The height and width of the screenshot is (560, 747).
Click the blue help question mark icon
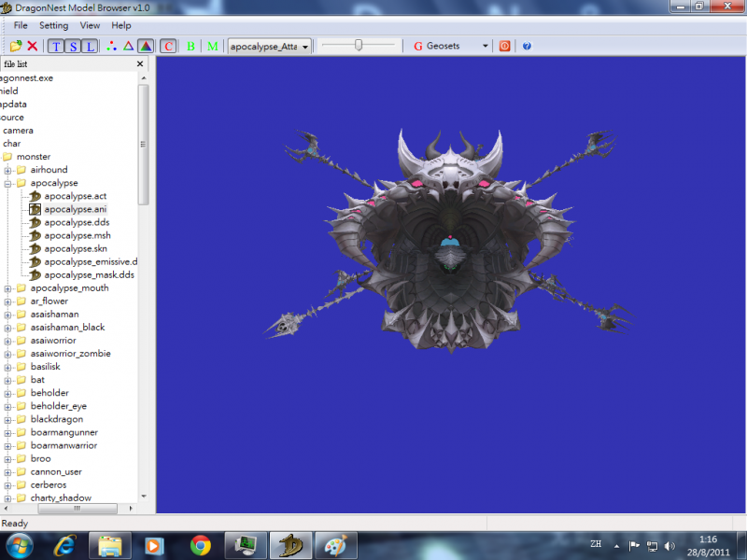pyautogui.click(x=527, y=46)
